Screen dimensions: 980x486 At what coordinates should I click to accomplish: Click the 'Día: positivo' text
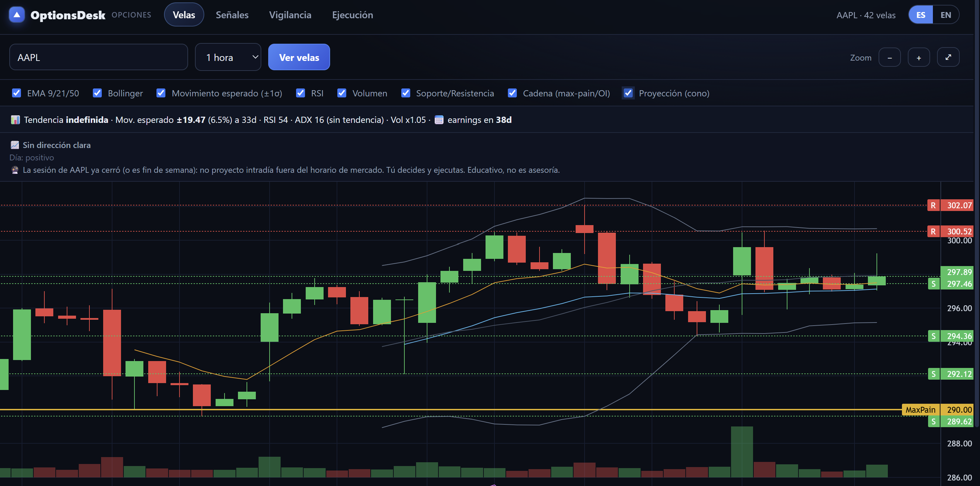pyautogui.click(x=32, y=158)
